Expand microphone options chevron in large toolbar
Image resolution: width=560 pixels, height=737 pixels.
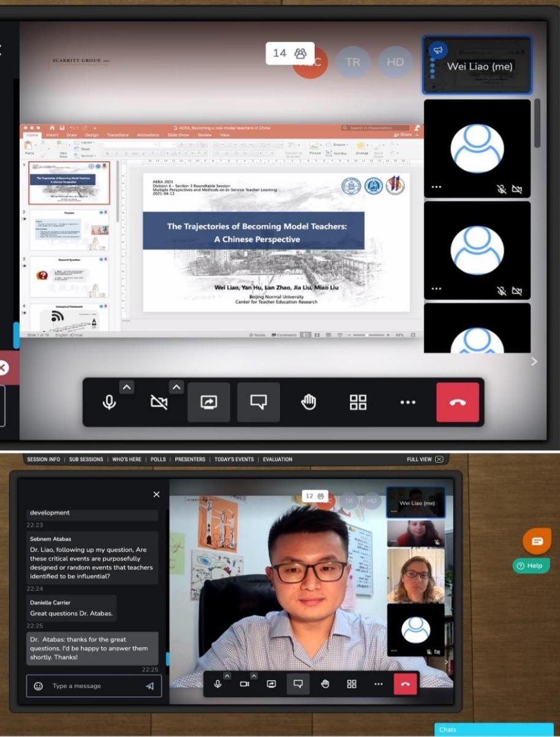126,387
